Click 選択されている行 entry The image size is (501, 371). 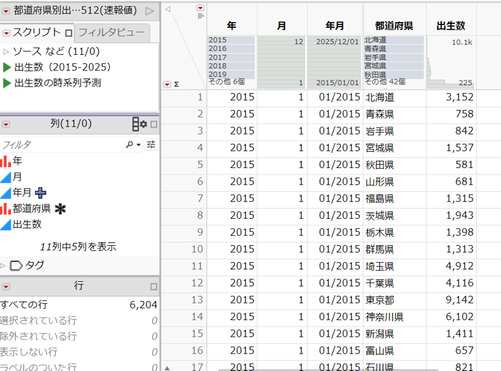pos(38,320)
